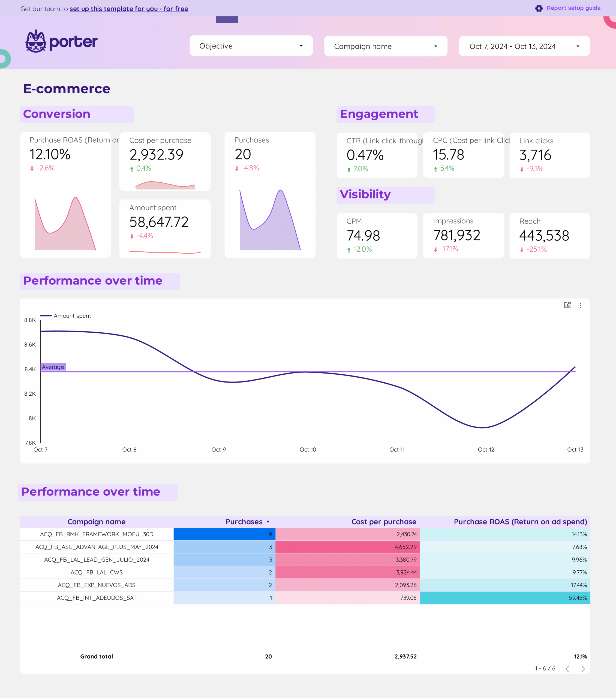Select the ACQ_FB_RMK_FRAMEWORK_MOFU_30D row

[x=97, y=534]
